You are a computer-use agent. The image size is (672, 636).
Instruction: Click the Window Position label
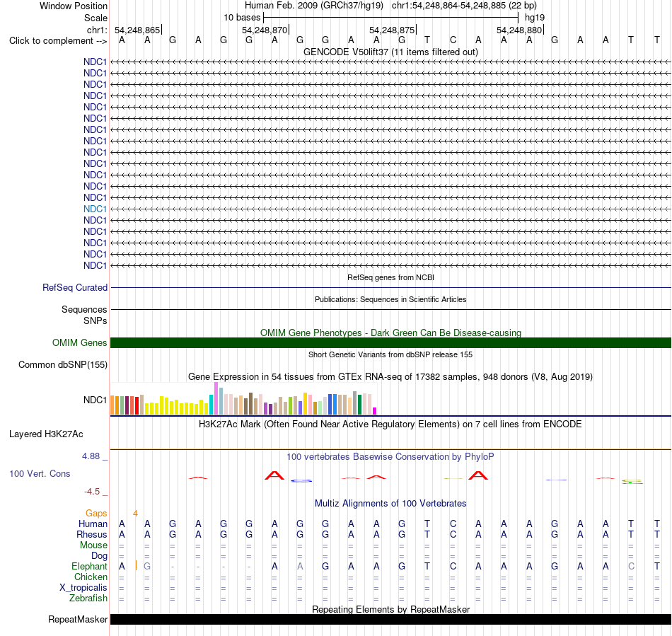tap(74, 6)
